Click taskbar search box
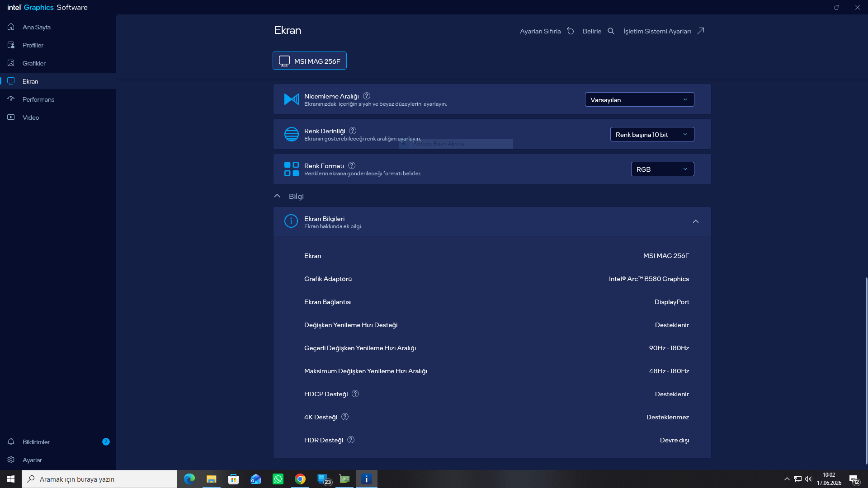 pyautogui.click(x=99, y=479)
